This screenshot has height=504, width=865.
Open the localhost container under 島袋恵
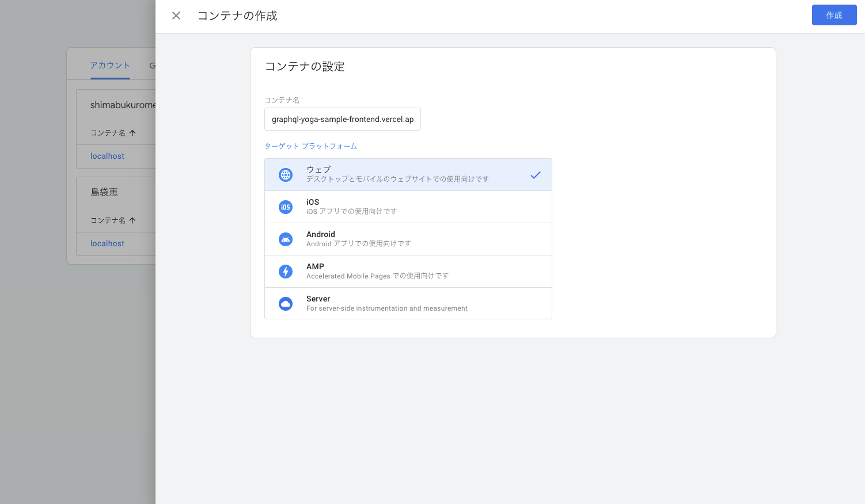pyautogui.click(x=107, y=243)
